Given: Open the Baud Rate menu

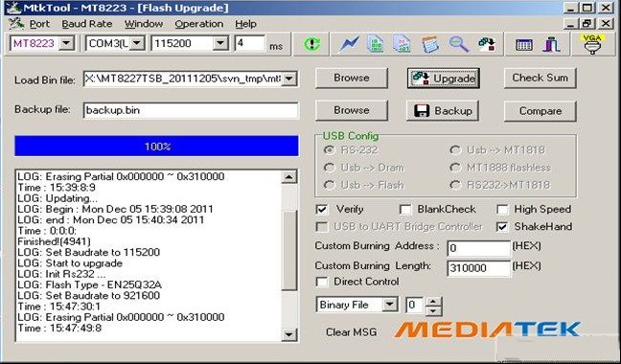Looking at the screenshot, I should click(x=87, y=24).
